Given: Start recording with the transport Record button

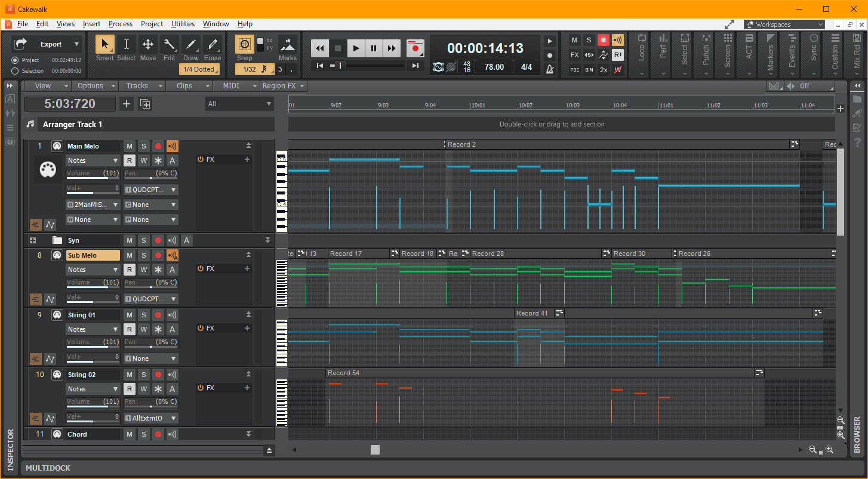Looking at the screenshot, I should (x=415, y=48).
